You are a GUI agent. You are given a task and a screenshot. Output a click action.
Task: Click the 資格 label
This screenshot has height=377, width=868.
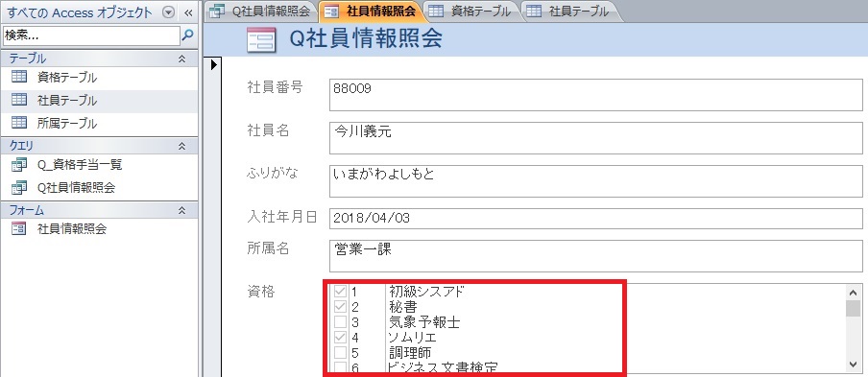[x=261, y=292]
